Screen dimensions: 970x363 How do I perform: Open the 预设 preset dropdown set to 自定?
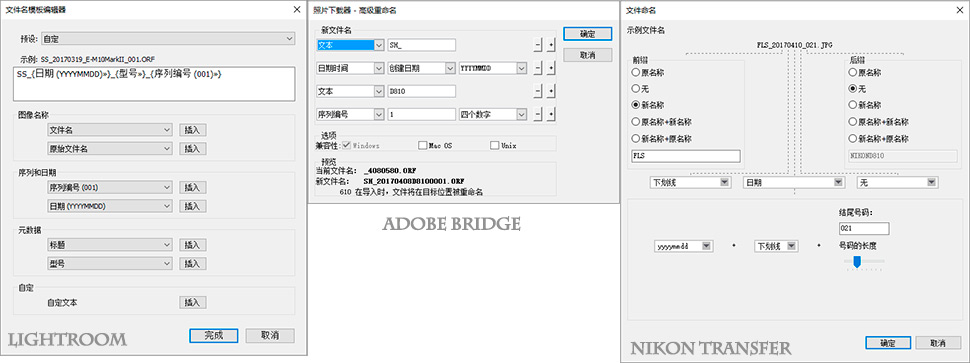pyautogui.click(x=168, y=39)
